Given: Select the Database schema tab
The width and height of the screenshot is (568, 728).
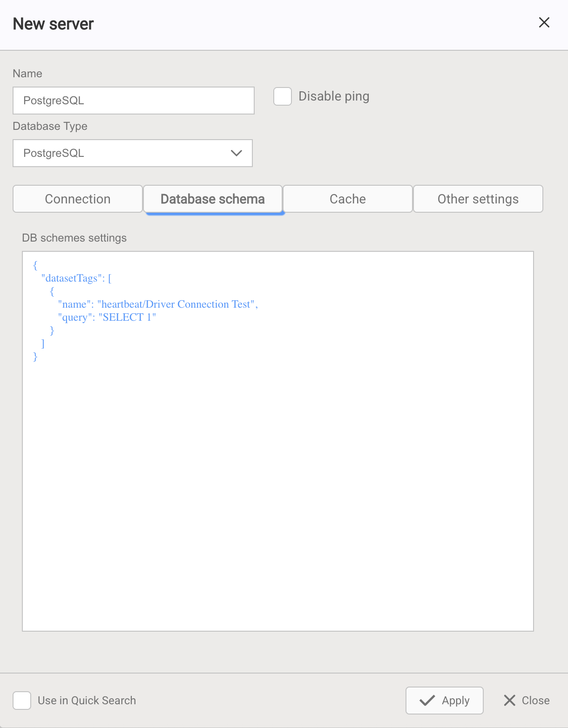Looking at the screenshot, I should pos(213,199).
